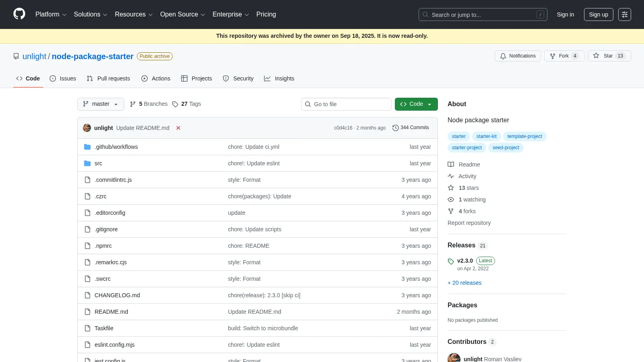This screenshot has width=644, height=362.
Task: Expand the Platform menu
Action: tap(51, 14)
